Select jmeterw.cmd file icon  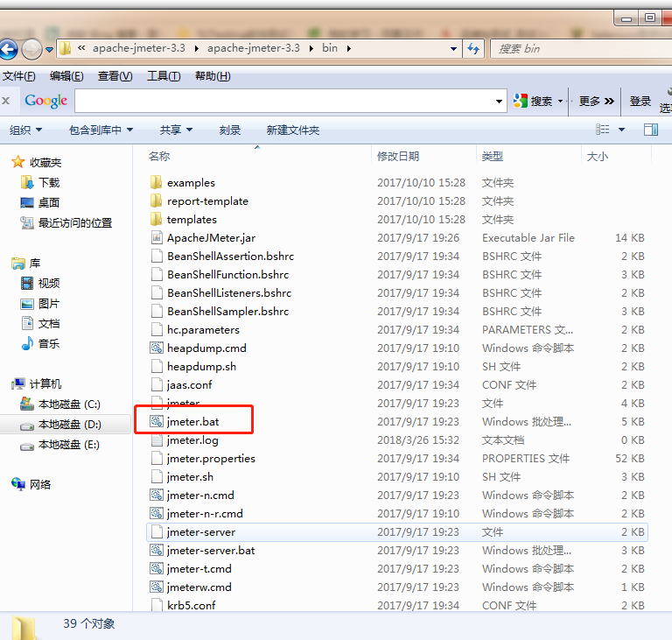click(157, 587)
